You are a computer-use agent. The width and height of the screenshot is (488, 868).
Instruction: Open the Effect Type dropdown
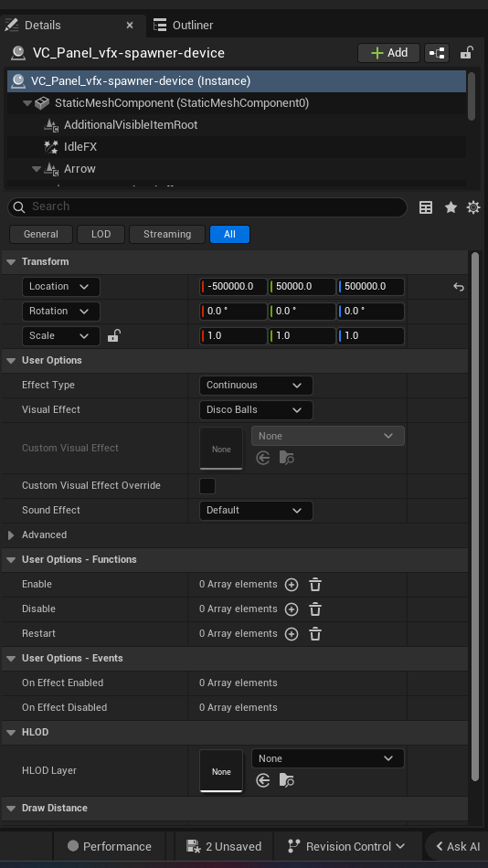click(256, 386)
